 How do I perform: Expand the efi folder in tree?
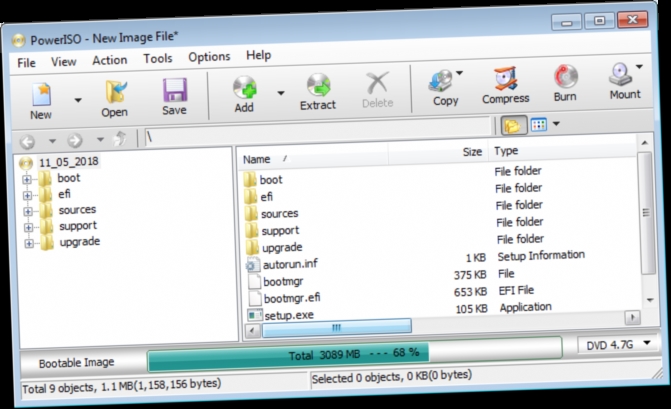pyautogui.click(x=27, y=196)
